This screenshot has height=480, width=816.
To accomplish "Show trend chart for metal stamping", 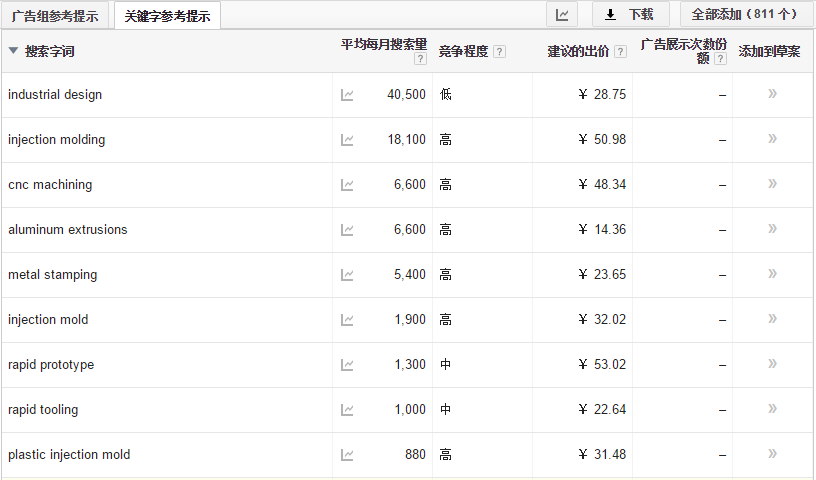I will 347,275.
